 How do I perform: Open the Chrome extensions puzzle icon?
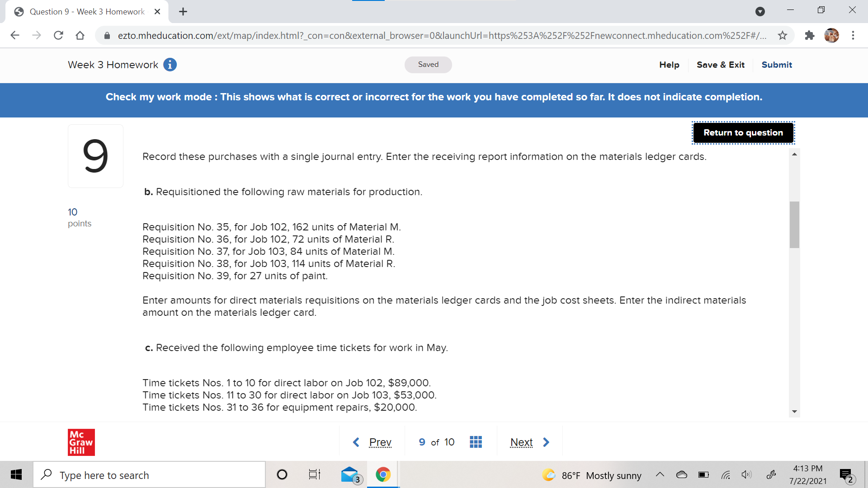click(x=810, y=35)
